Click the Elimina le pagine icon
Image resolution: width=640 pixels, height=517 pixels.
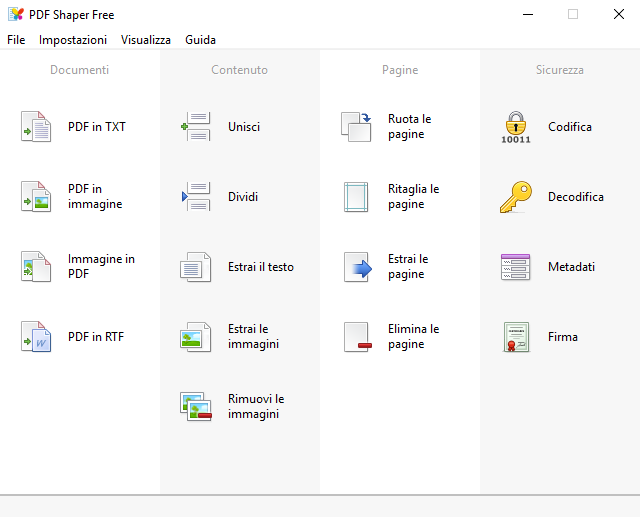[358, 337]
